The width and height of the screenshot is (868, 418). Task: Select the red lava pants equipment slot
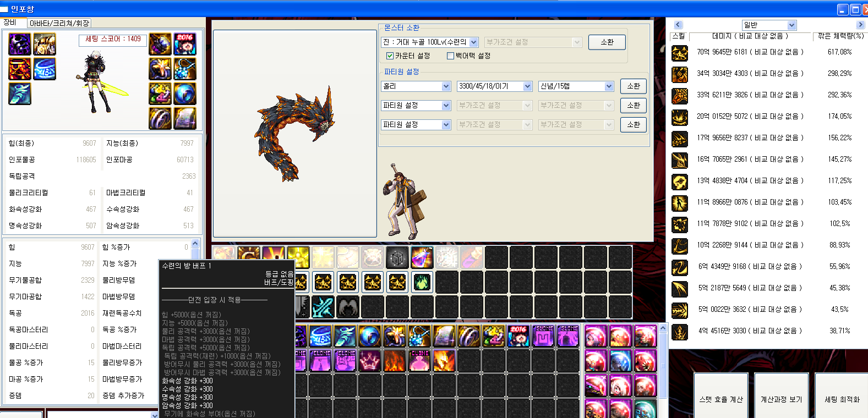tap(20, 69)
